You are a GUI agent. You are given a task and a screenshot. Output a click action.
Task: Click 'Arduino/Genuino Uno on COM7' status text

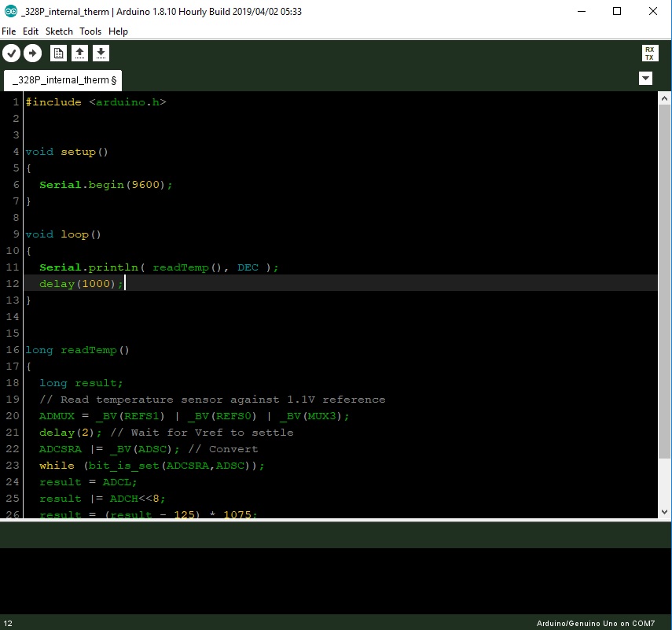[595, 623]
